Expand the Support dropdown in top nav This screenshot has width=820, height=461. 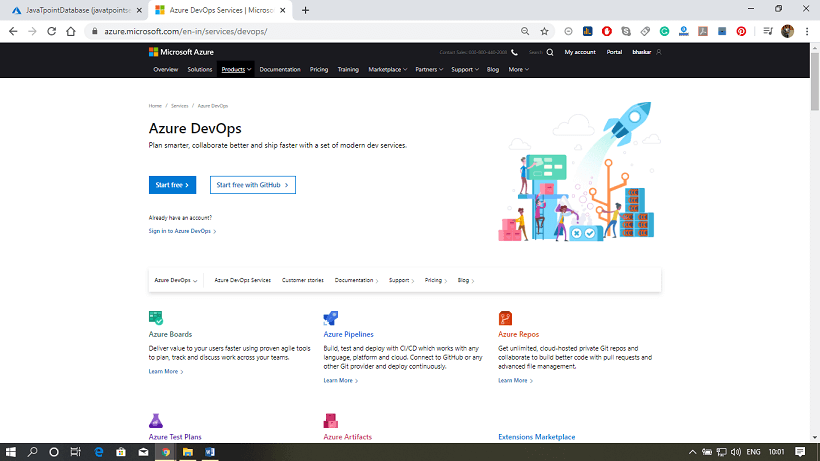point(465,70)
